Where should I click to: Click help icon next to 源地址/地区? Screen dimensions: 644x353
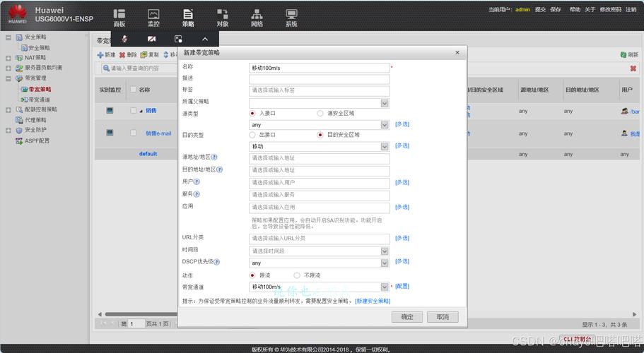point(214,157)
